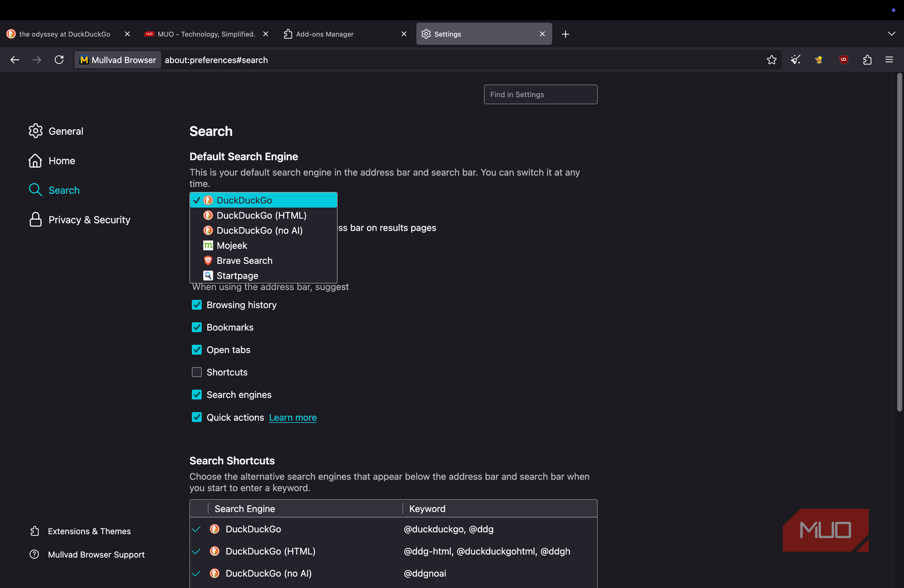Screen dimensions: 904x588
Task: Switch to the MUO Technology tab
Action: click(x=205, y=34)
